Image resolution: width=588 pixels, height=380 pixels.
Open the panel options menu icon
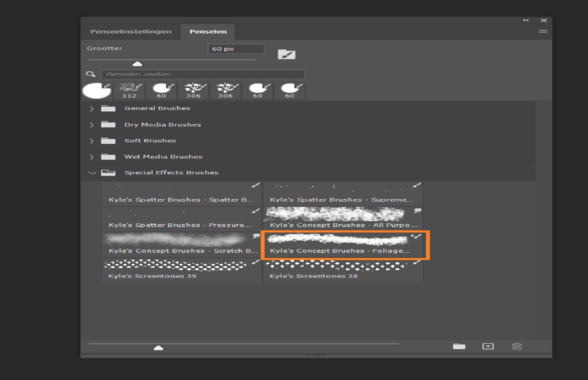(x=543, y=32)
